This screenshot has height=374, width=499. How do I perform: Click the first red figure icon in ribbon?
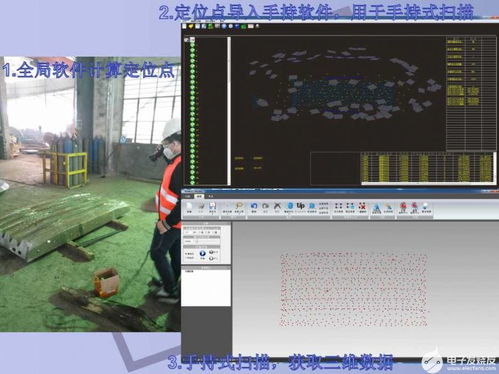point(403,206)
